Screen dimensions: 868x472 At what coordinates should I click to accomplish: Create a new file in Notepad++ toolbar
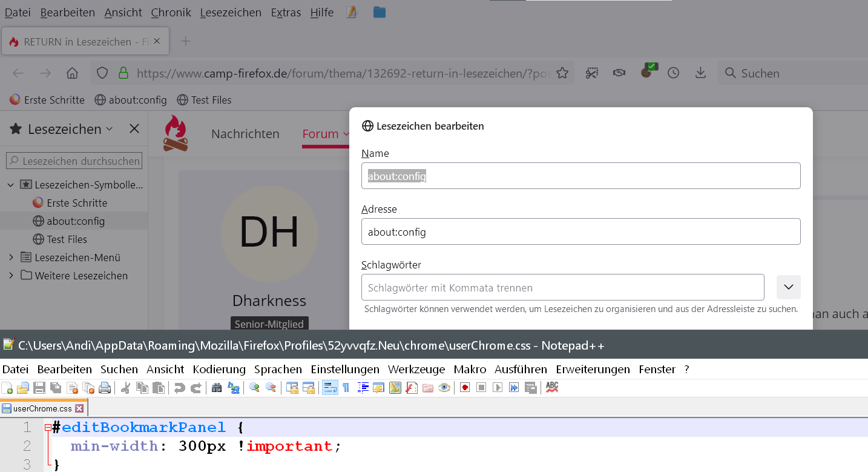point(7,388)
